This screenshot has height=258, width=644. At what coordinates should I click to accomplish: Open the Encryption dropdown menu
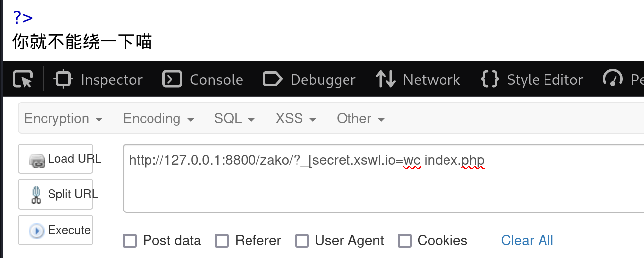[64, 119]
